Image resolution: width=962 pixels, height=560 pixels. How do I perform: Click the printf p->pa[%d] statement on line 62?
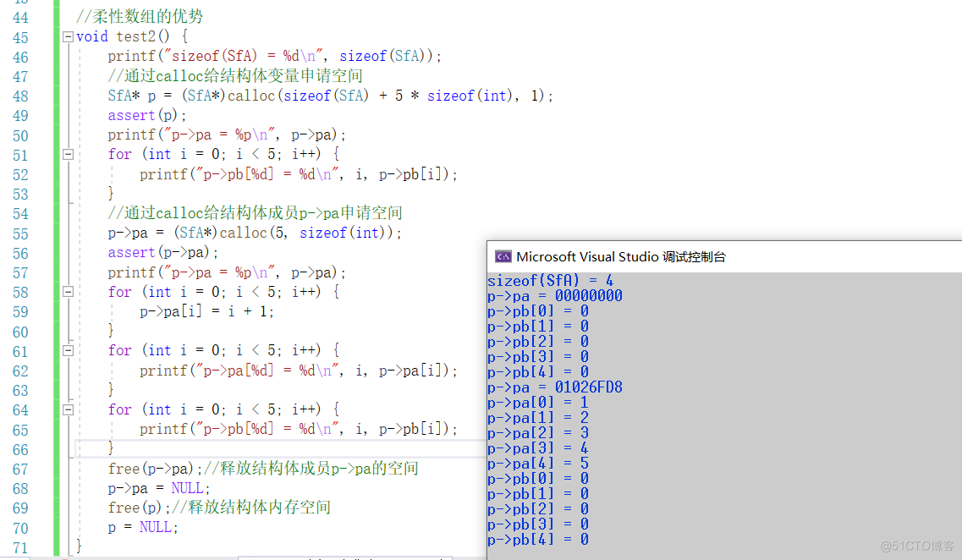(299, 371)
